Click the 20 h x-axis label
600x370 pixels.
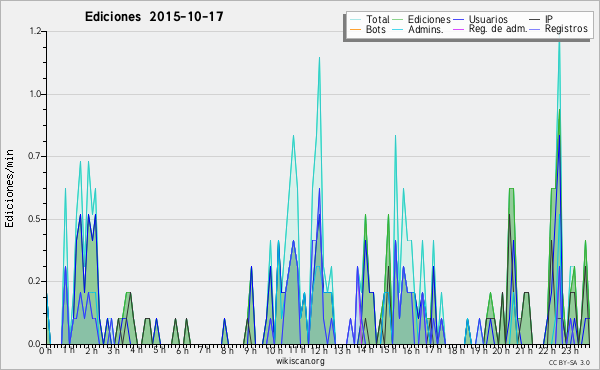tap(501, 351)
